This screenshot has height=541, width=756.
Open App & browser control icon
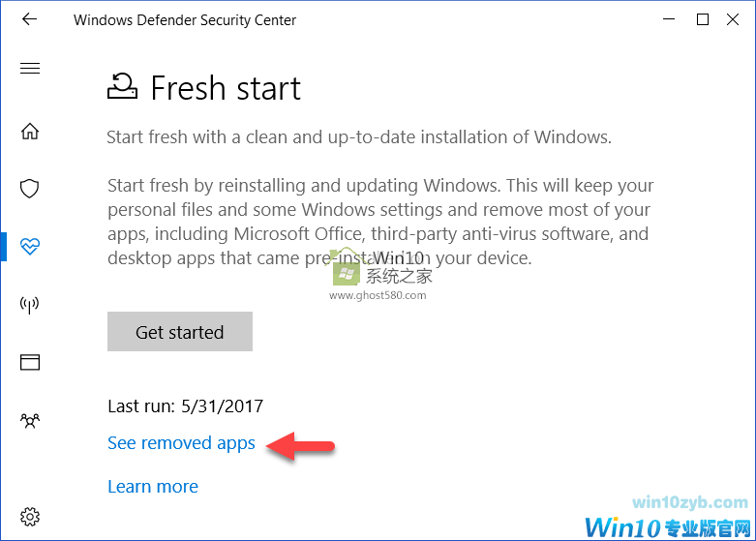pyautogui.click(x=30, y=362)
